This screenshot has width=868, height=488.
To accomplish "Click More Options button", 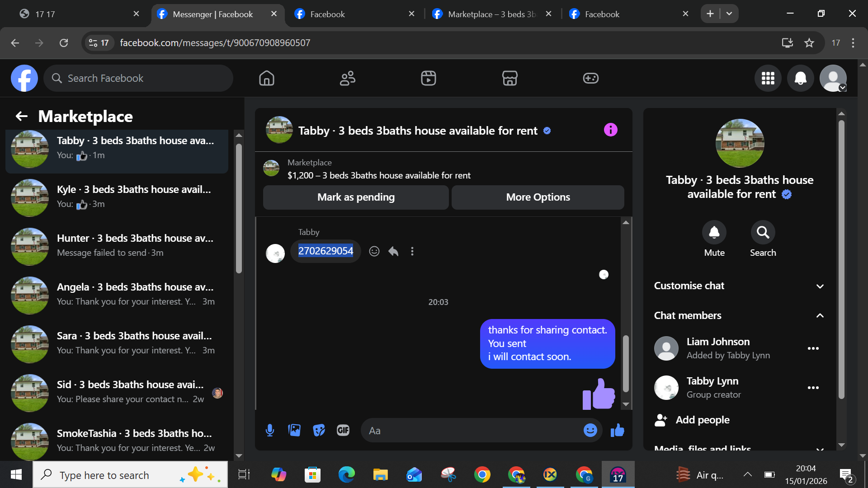I will coord(538,197).
